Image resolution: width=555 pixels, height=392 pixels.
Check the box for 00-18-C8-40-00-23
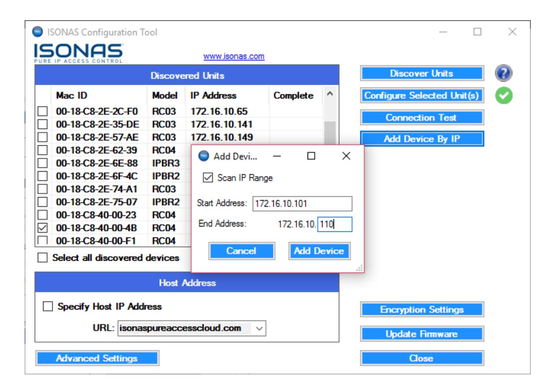tap(42, 215)
